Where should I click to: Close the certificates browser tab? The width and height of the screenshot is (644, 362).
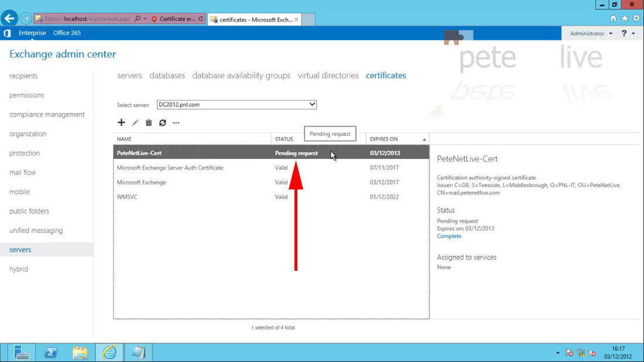tap(297, 19)
